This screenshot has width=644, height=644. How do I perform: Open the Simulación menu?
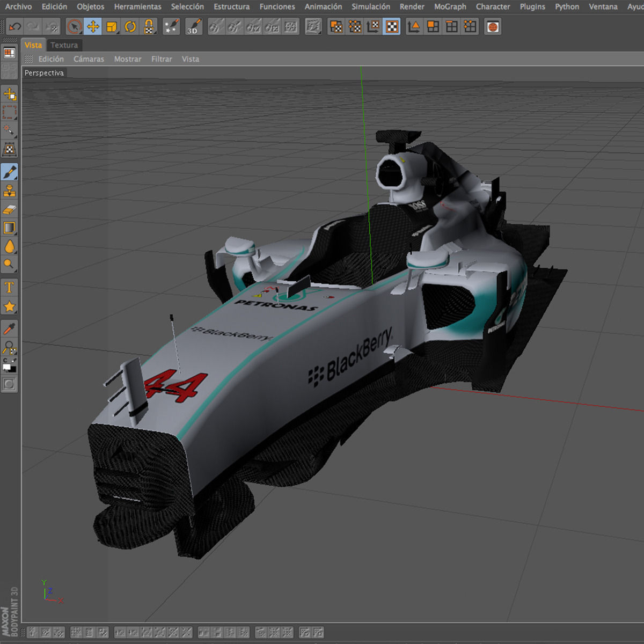pyautogui.click(x=371, y=6)
